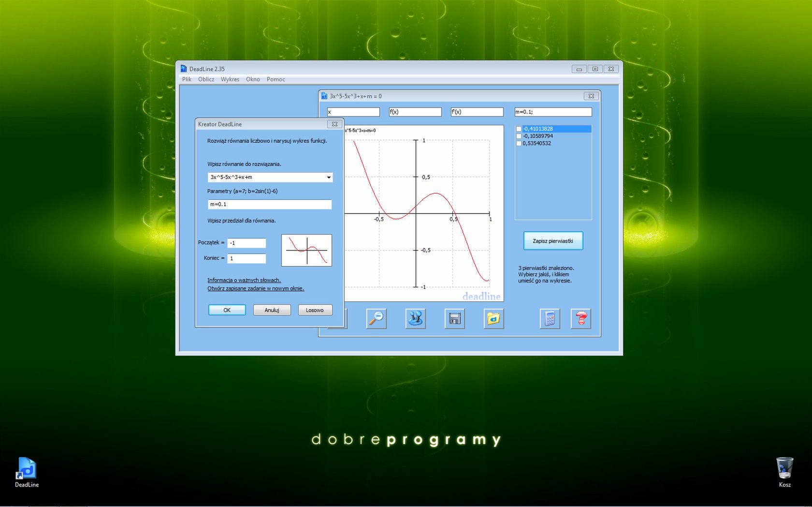Image resolution: width=812 pixels, height=507 pixels.
Task: Click the zoom out magnifier icon
Action: [x=376, y=319]
